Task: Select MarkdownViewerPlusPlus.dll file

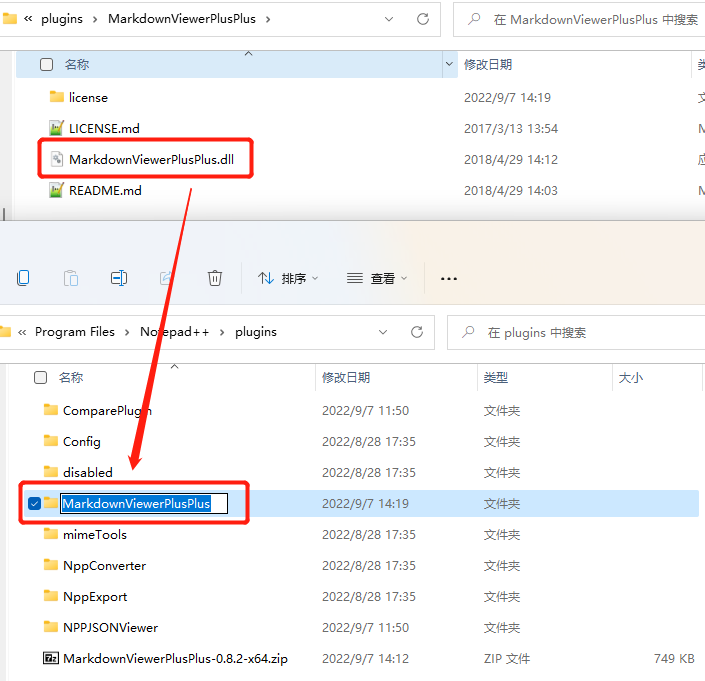Action: [151, 160]
